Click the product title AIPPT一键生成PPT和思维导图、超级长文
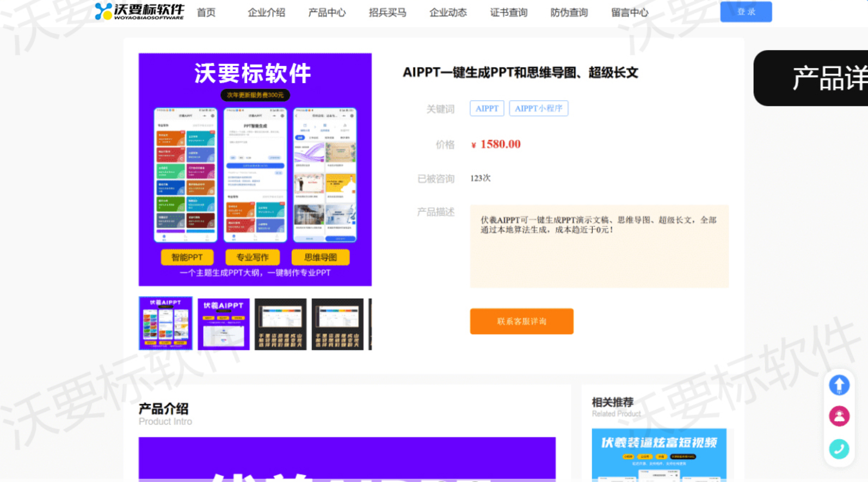This screenshot has width=868, height=482. [x=520, y=72]
